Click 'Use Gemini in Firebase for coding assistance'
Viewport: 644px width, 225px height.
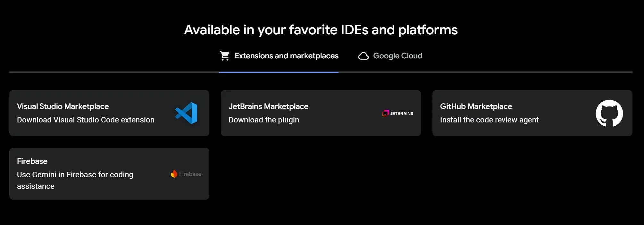pos(75,180)
